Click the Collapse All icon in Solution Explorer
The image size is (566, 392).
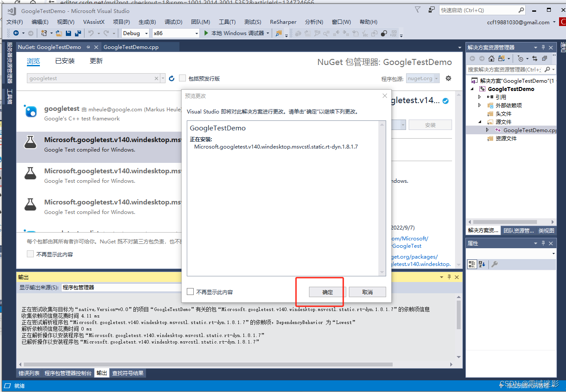point(544,58)
